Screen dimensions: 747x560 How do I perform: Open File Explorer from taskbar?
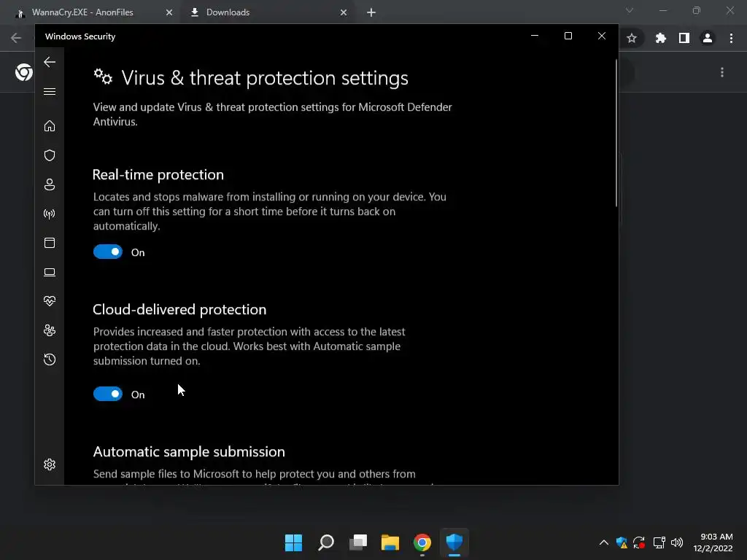[390, 542]
